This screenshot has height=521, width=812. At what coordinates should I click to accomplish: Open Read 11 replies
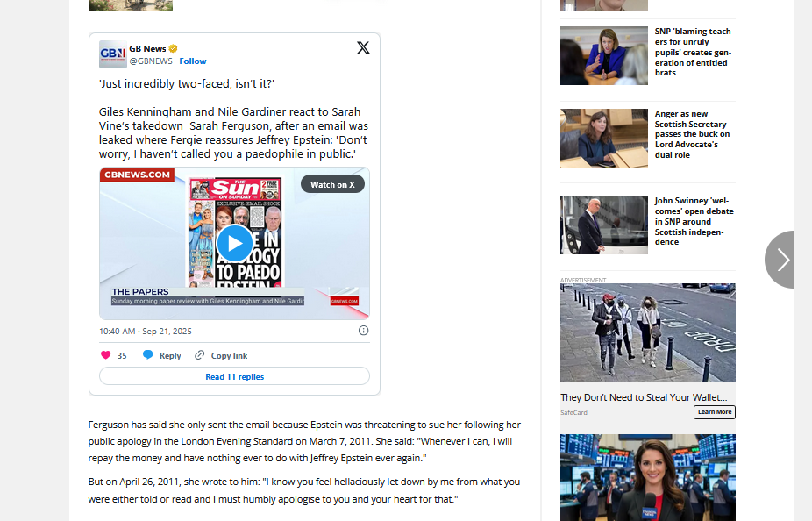coord(234,376)
